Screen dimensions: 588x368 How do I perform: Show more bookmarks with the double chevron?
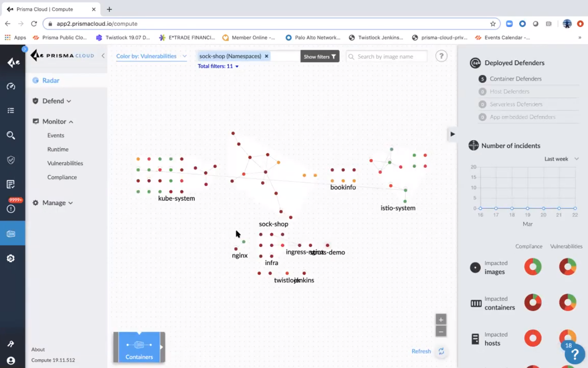[580, 38]
